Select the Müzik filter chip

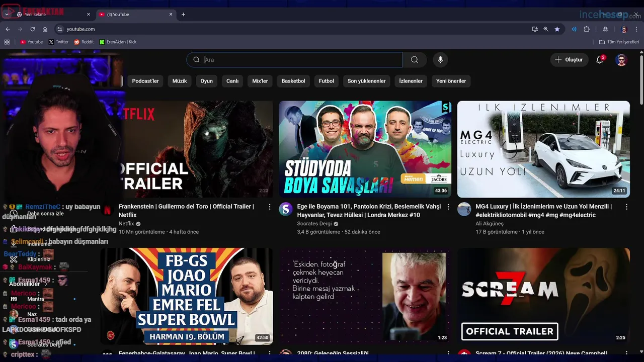coord(180,81)
